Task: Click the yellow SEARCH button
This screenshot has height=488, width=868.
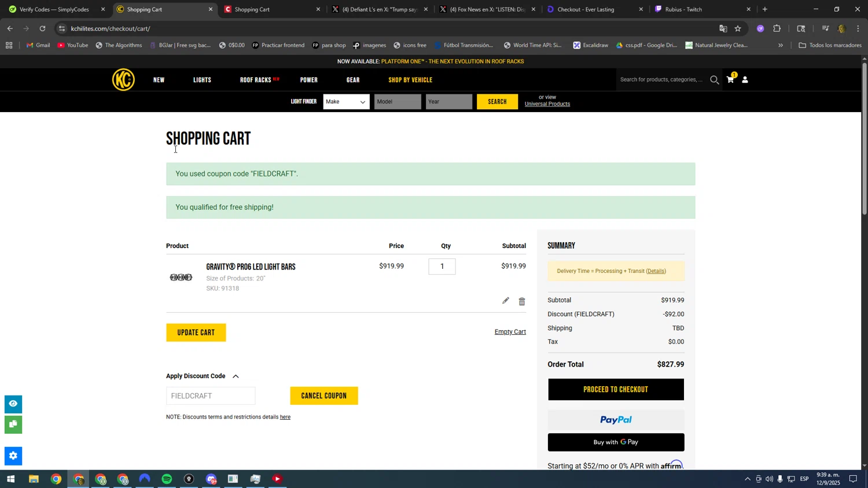Action: 497,102
